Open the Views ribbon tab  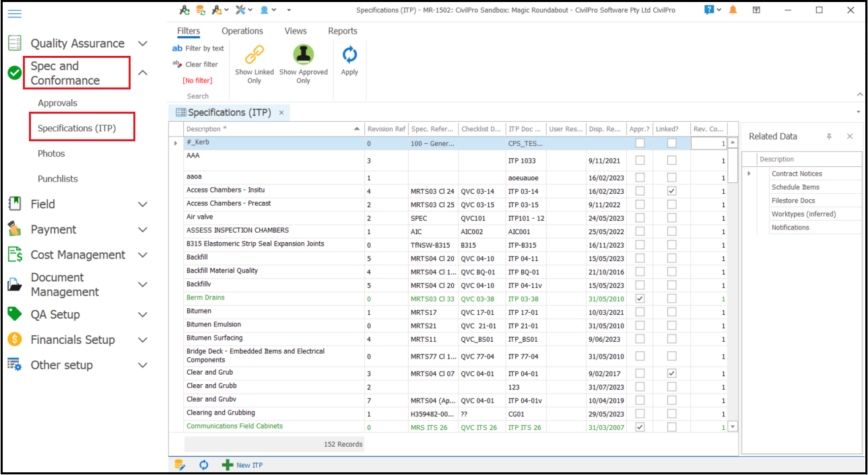(x=296, y=31)
